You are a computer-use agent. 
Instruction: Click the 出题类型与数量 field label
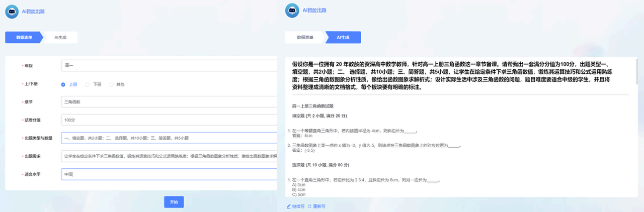click(x=38, y=138)
